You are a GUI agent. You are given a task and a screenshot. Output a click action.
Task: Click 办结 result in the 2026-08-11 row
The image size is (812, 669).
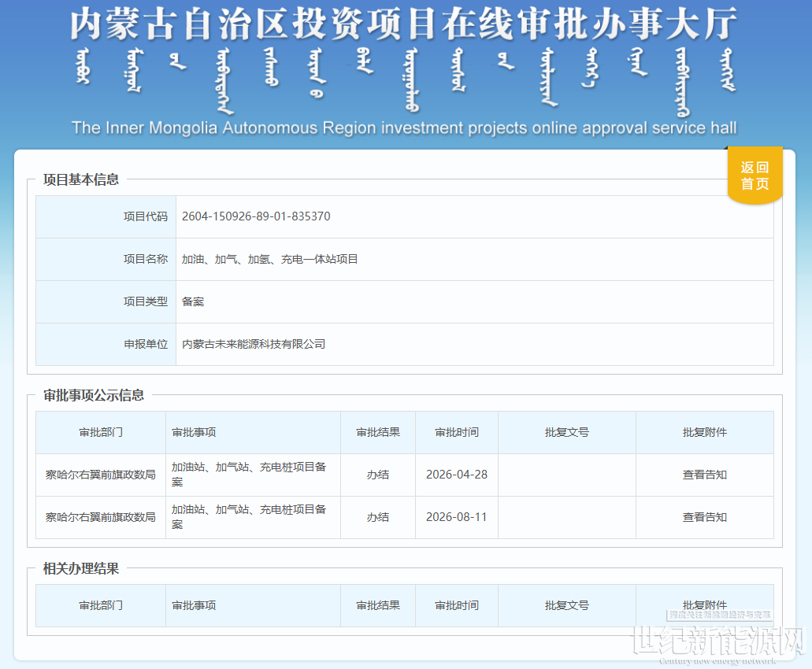[377, 517]
